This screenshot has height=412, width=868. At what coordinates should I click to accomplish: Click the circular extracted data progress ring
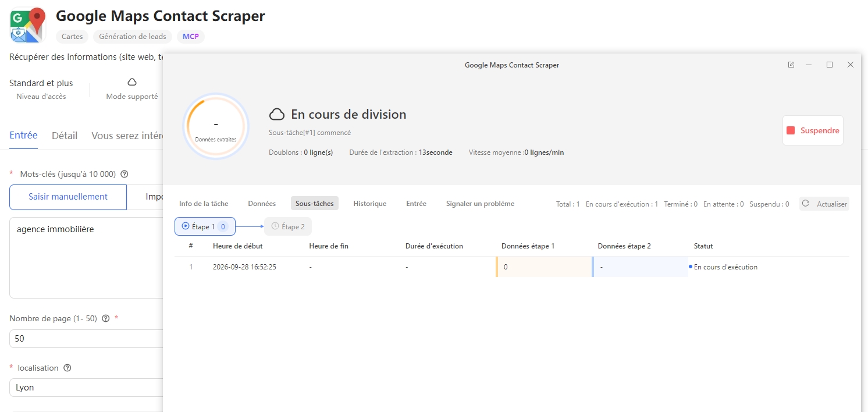(x=216, y=126)
